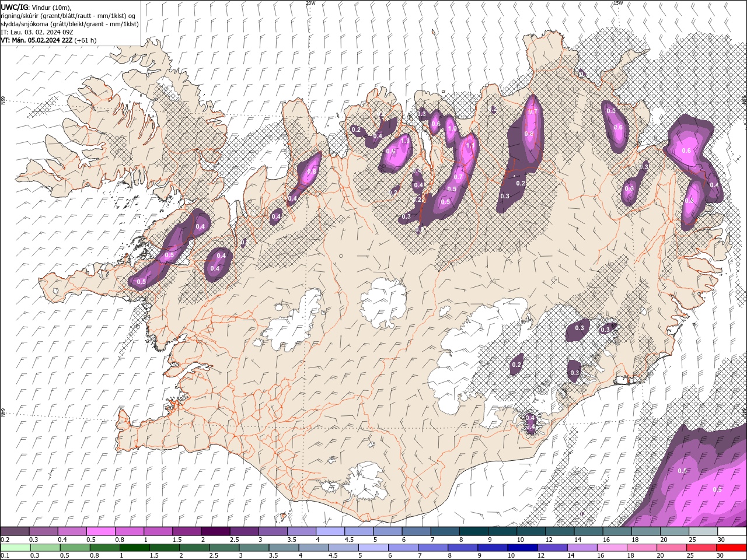
Task: Click bottom legend swatch between 3 and 3.5
Action: pyautogui.click(x=253, y=548)
